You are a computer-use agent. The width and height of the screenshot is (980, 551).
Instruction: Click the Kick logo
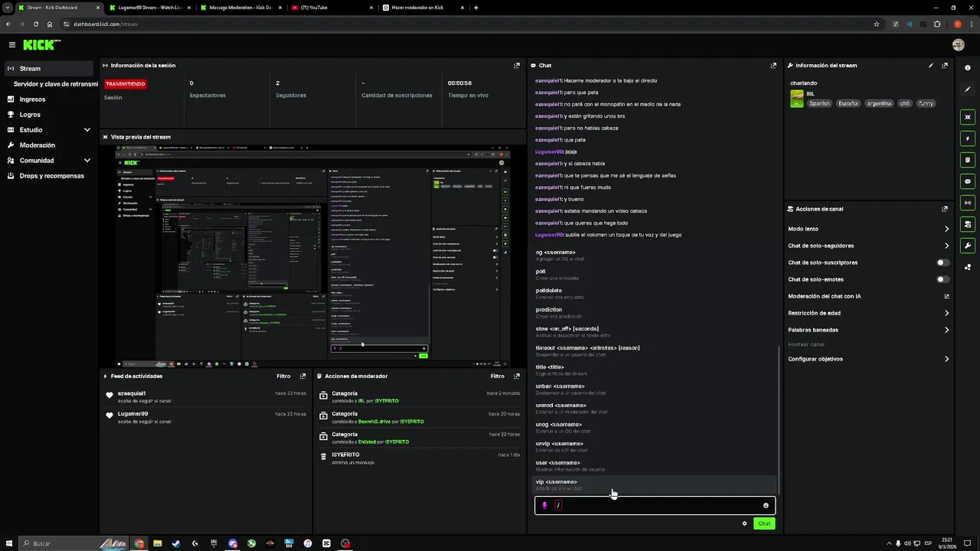41,45
